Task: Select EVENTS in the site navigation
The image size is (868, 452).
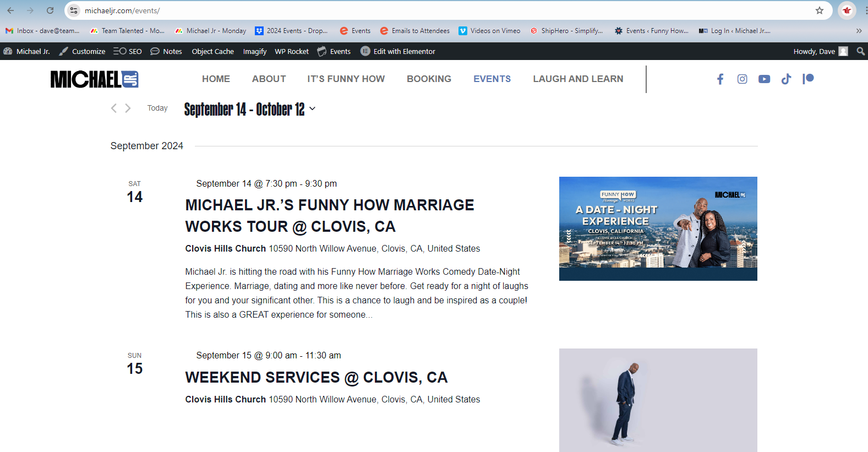Action: pos(492,79)
